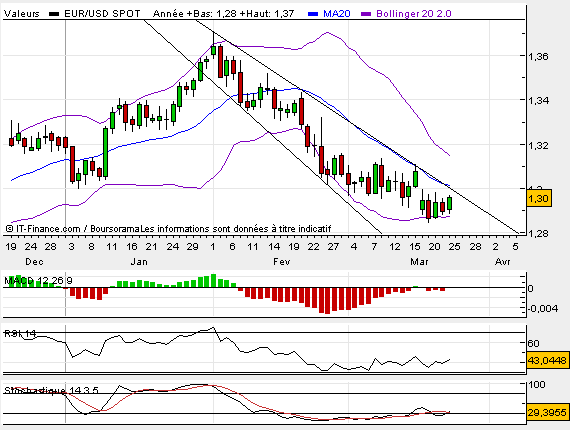Click date tick '15' on the time axis
This screenshot has height=430, width=570.
click(x=415, y=247)
